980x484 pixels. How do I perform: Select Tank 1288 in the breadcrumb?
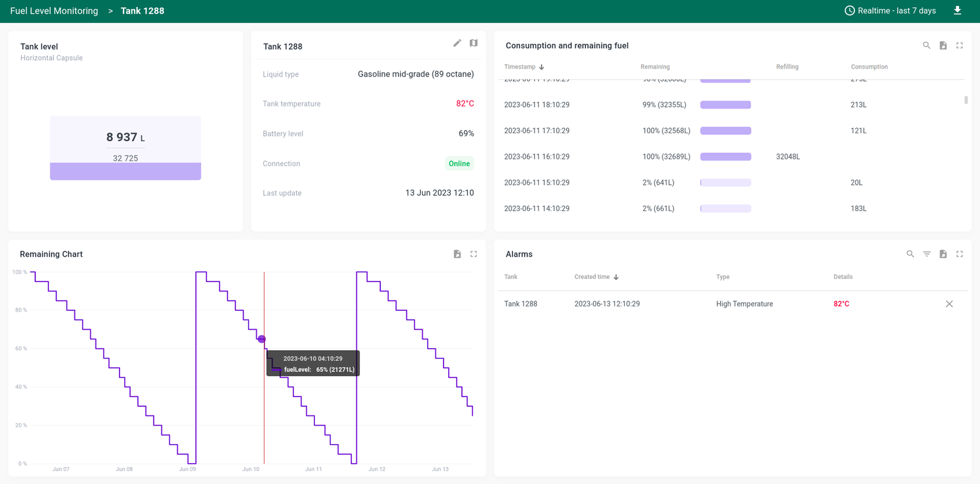(x=142, y=10)
